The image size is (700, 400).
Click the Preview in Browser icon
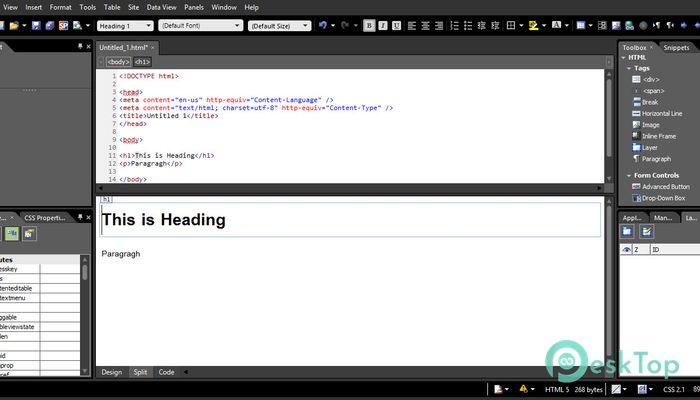tap(77, 26)
